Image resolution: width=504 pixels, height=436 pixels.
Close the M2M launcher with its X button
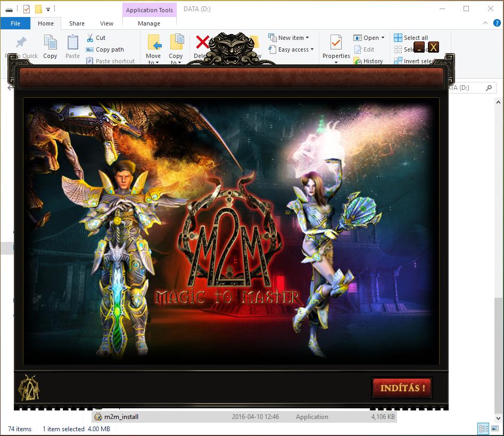pyautogui.click(x=433, y=47)
